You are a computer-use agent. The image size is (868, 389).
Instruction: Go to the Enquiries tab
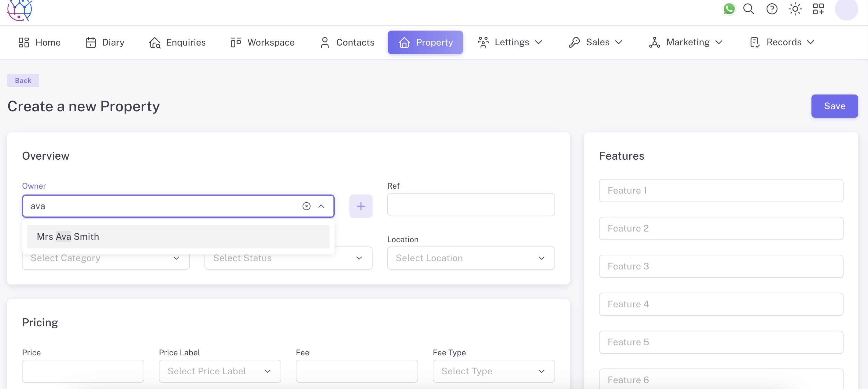click(177, 42)
